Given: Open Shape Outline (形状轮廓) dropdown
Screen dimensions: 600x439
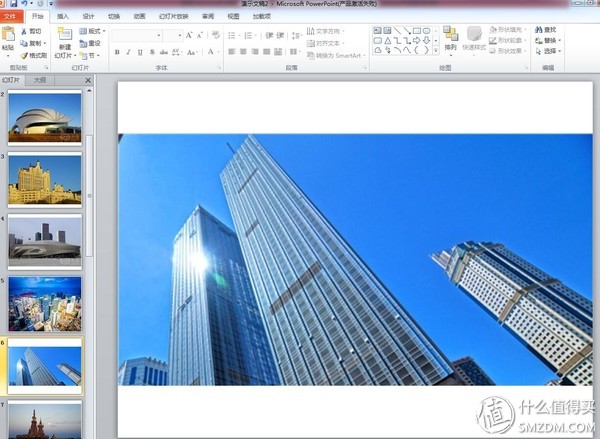Looking at the screenshot, I should (x=508, y=40).
